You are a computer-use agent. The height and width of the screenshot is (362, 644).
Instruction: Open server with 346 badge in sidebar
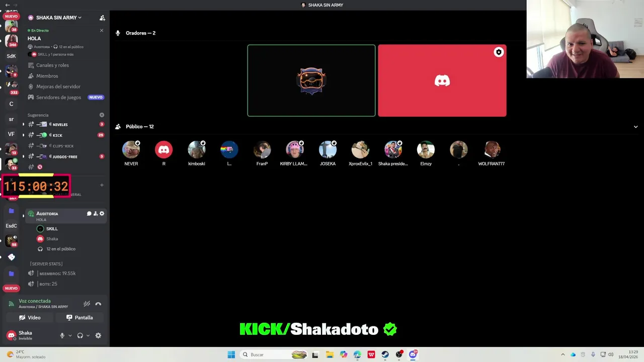(11, 40)
